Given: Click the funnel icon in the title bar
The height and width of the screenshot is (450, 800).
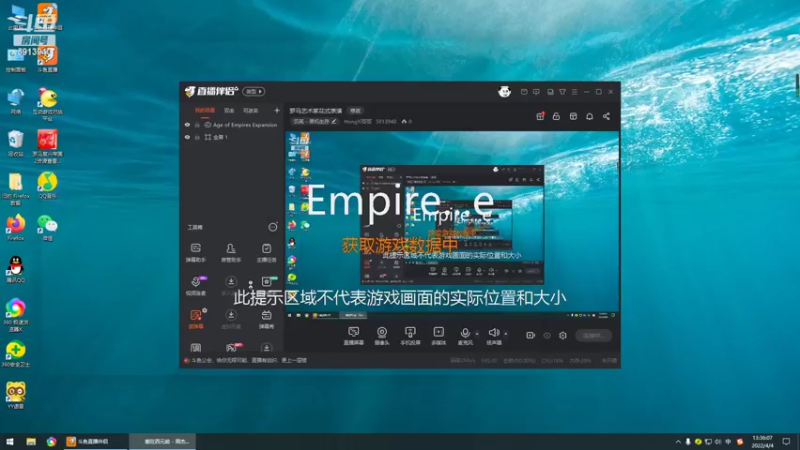Looking at the screenshot, I should click(x=562, y=92).
